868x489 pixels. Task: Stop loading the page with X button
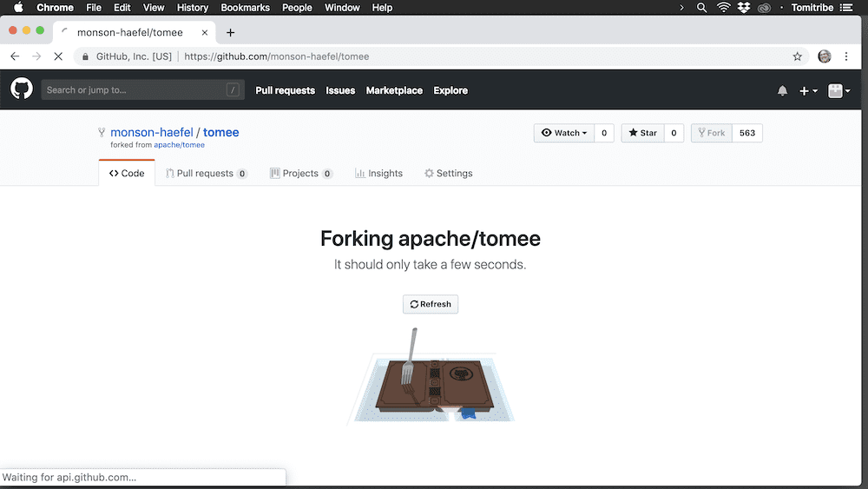pyautogui.click(x=58, y=56)
